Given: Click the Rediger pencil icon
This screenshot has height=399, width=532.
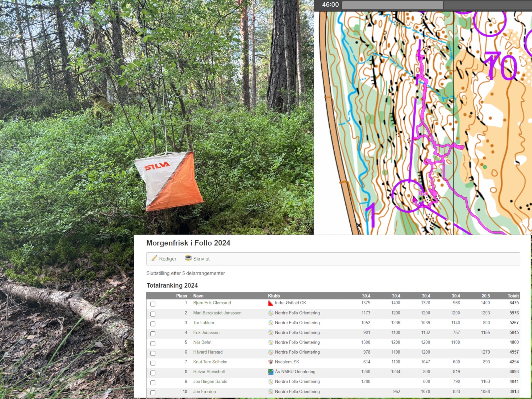Looking at the screenshot, I should point(154,258).
